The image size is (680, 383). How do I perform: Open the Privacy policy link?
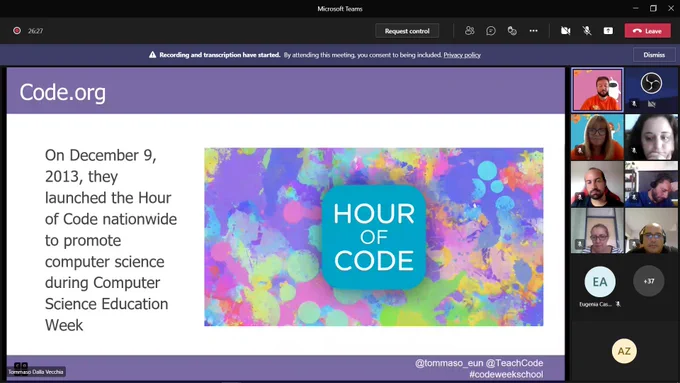point(462,55)
